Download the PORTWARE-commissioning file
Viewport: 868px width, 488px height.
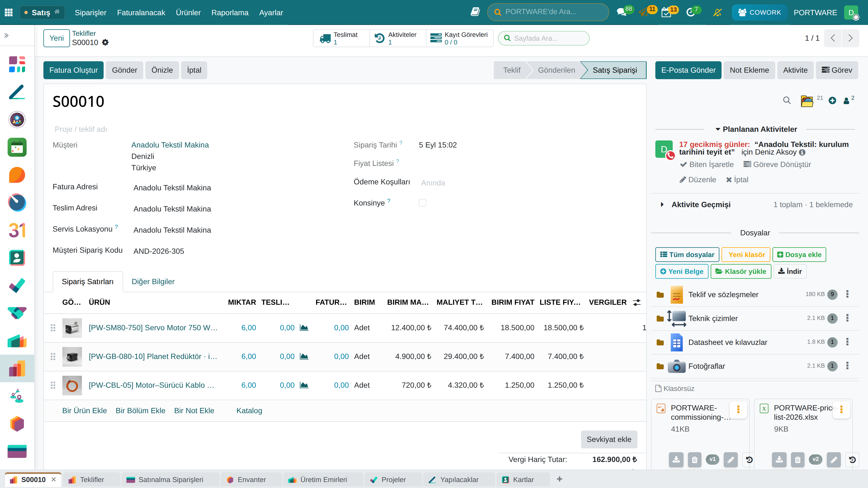pos(676,460)
